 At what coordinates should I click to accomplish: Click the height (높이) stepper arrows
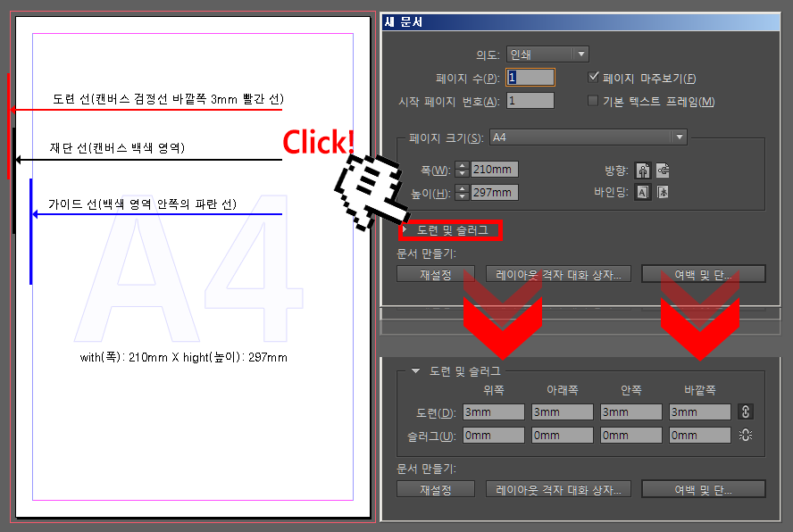pos(462,193)
